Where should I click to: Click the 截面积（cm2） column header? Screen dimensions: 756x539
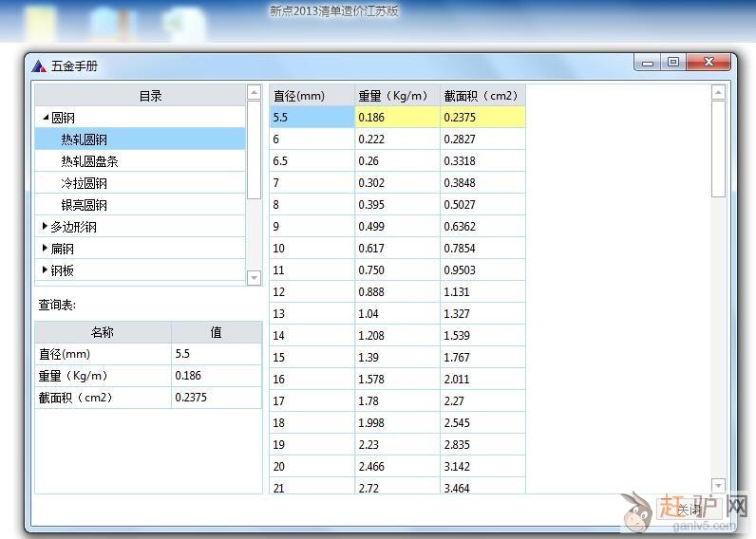point(482,95)
